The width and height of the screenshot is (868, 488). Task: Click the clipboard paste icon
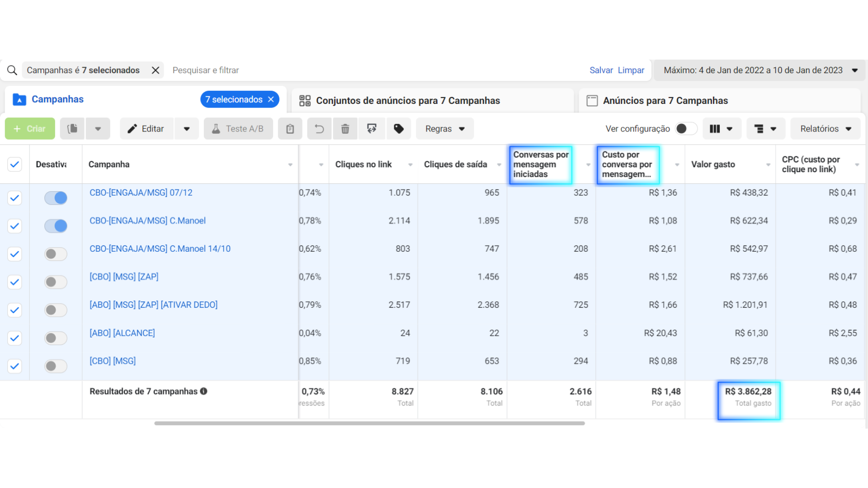click(x=290, y=129)
